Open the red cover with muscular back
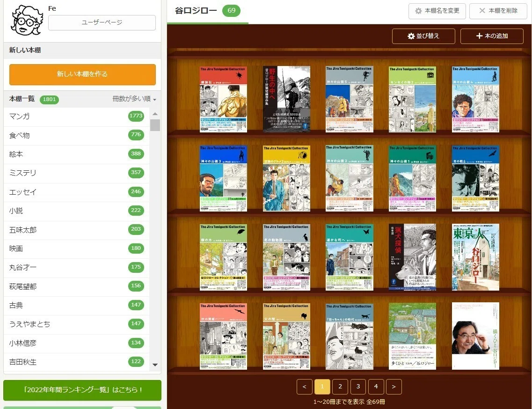This screenshot has width=532, height=409. [x=223, y=99]
